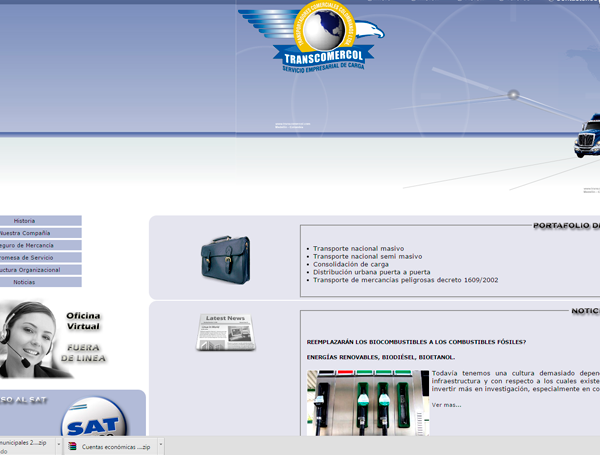The width and height of the screenshot is (600, 455).
Task: Open the Estructura Organizacional menu item
Action: (x=41, y=270)
